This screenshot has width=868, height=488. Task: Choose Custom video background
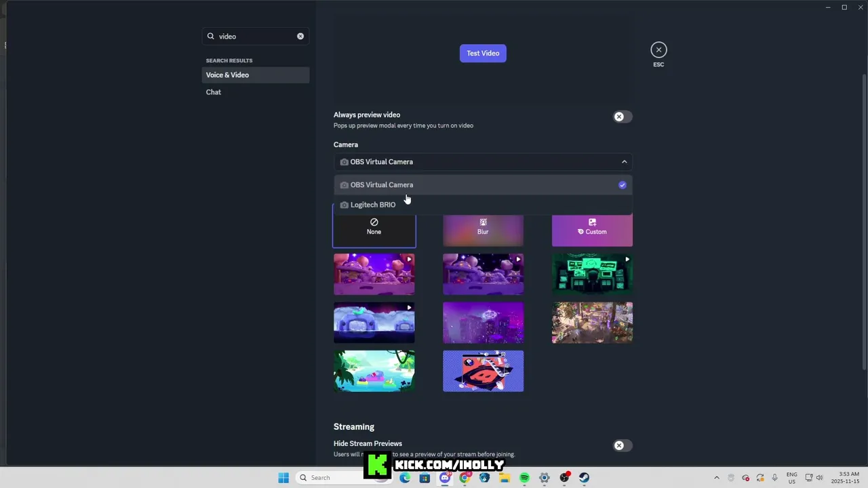click(592, 230)
